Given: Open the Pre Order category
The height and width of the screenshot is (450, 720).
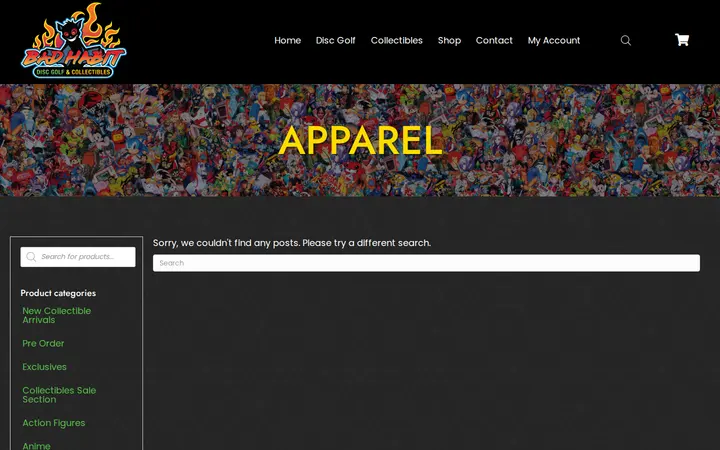Looking at the screenshot, I should [x=43, y=343].
